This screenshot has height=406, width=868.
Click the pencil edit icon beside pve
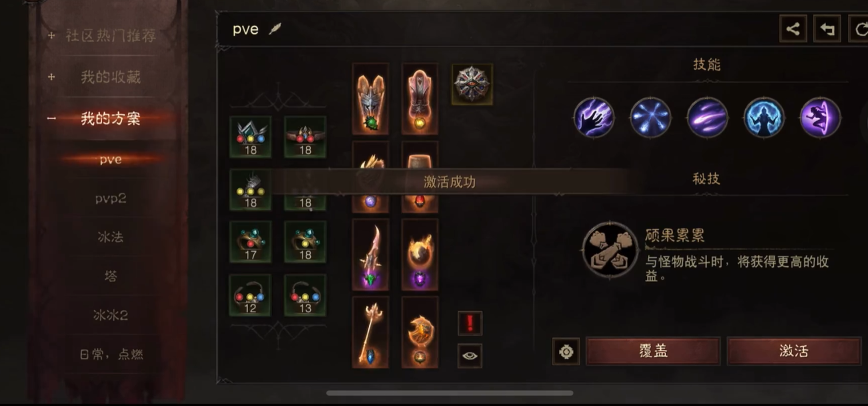click(275, 29)
